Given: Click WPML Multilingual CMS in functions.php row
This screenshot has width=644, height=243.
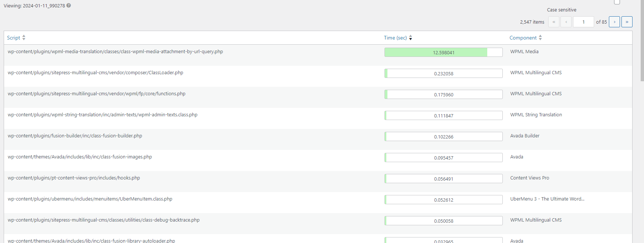Looking at the screenshot, I should tap(536, 94).
